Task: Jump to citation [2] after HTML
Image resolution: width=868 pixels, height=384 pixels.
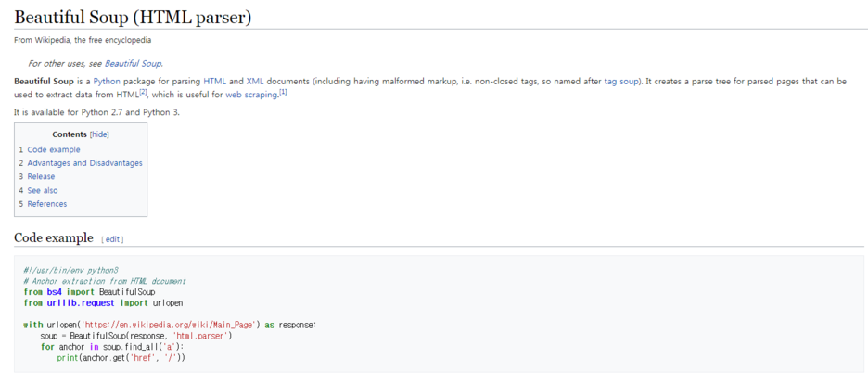Action: pos(143,93)
